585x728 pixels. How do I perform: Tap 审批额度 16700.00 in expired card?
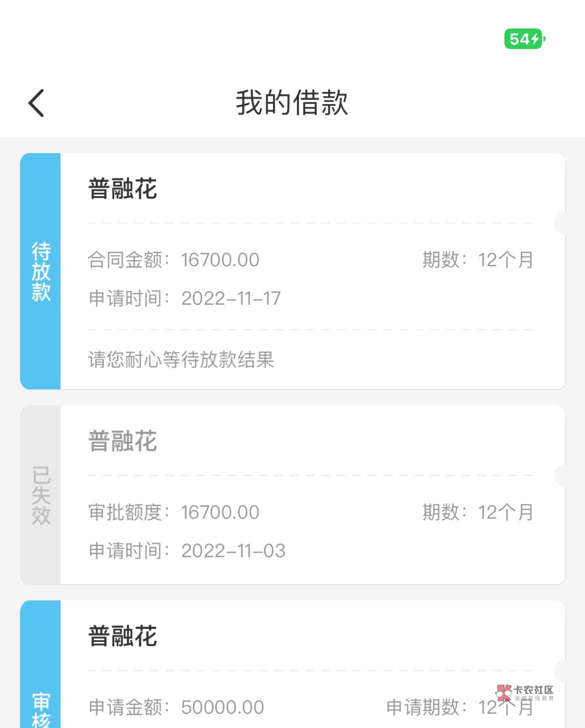coord(173,512)
